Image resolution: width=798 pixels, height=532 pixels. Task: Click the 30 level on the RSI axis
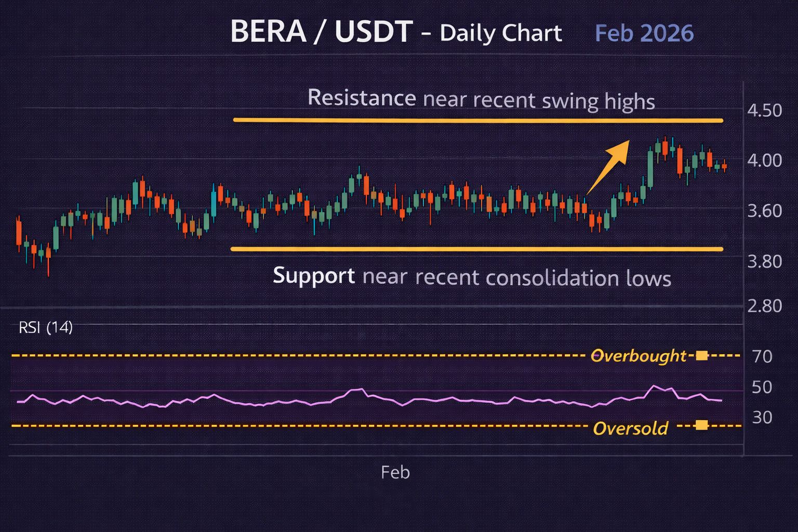[762, 417]
